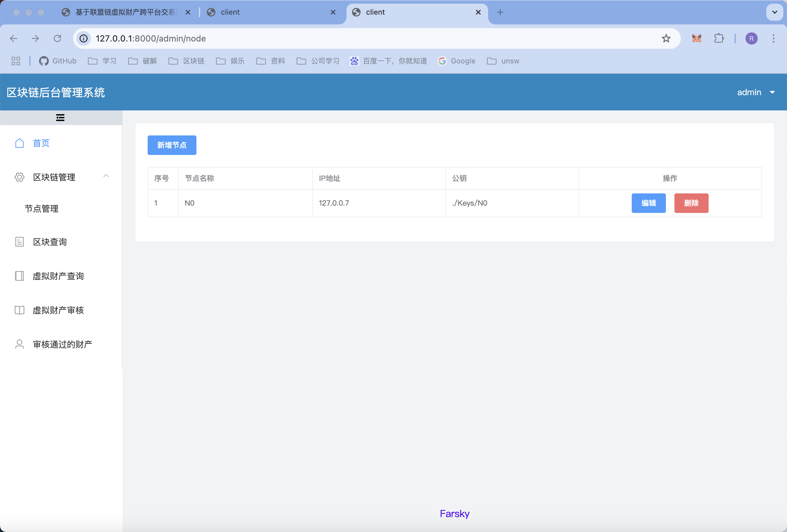Select 节点管理 in the sidebar menu
787x532 pixels.
(x=42, y=209)
